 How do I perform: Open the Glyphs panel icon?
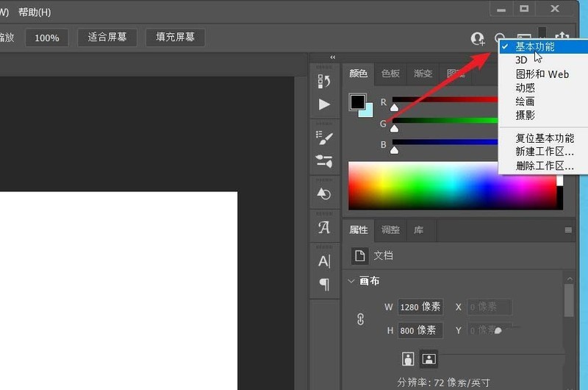[324, 227]
